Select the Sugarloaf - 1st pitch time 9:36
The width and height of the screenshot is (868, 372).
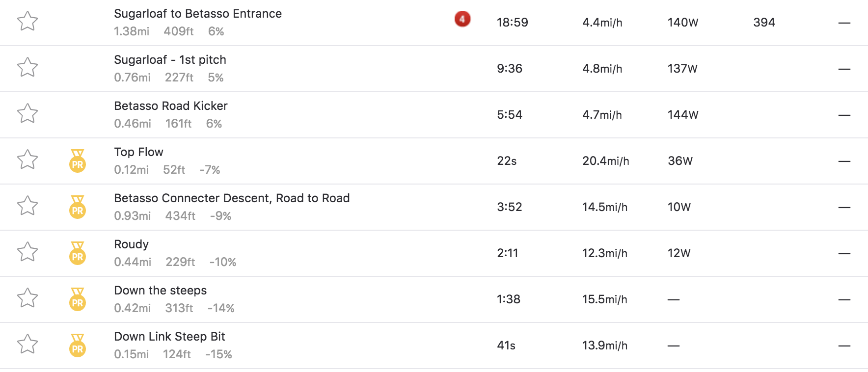[x=510, y=69]
